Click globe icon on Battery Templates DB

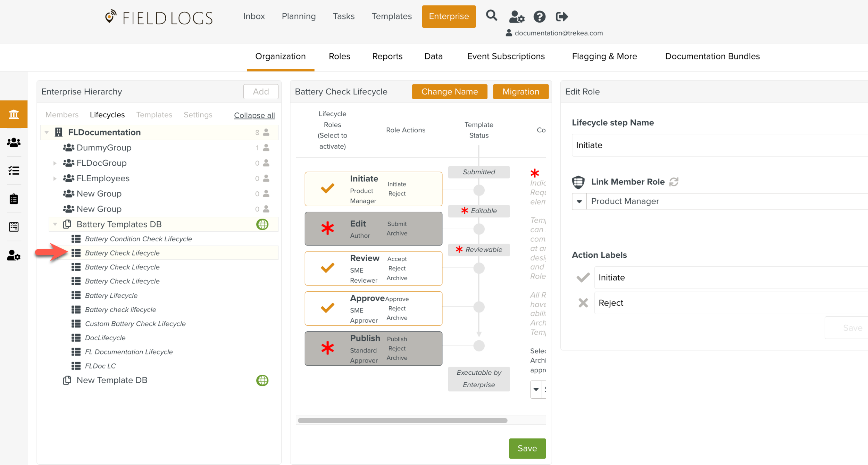pos(262,224)
